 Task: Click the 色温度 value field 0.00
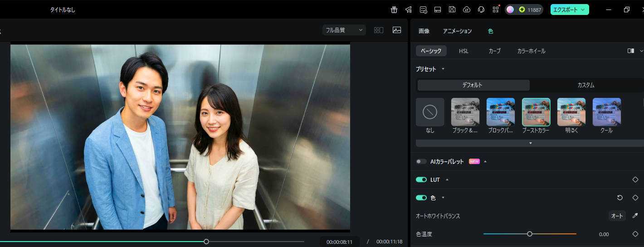pos(604,234)
